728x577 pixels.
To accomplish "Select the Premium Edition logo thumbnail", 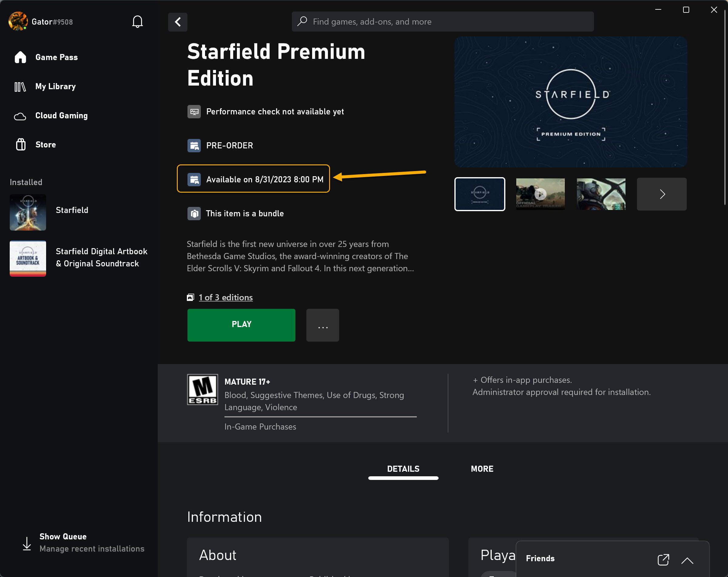I will coord(480,194).
